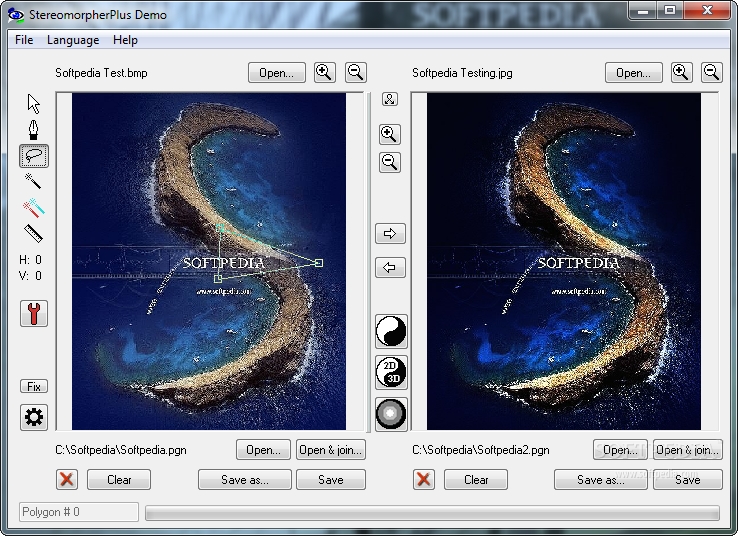Toggle the 2D/3D conversion button
The image size is (738, 536).
point(391,372)
